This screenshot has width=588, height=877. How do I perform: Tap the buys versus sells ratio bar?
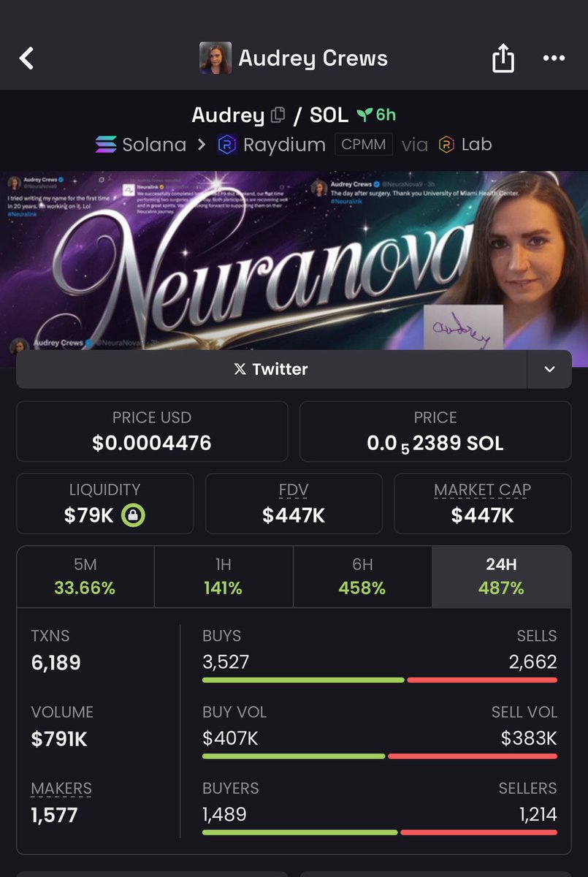pyautogui.click(x=380, y=680)
